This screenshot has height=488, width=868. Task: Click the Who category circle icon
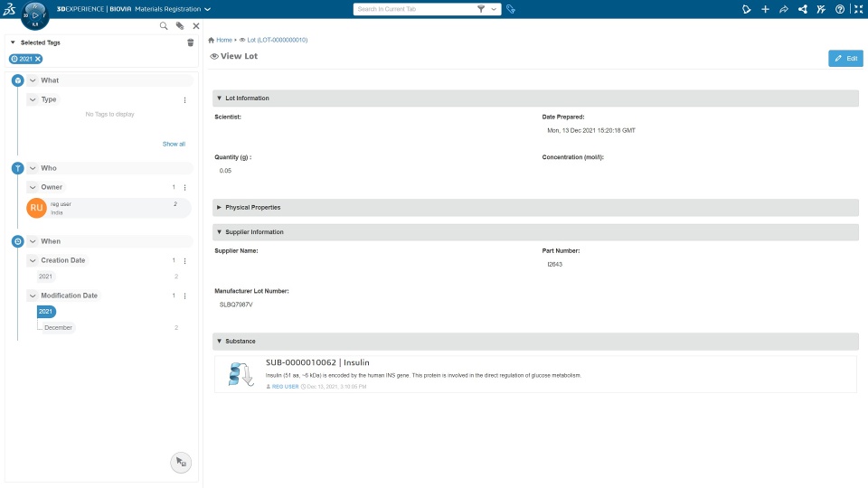point(18,168)
